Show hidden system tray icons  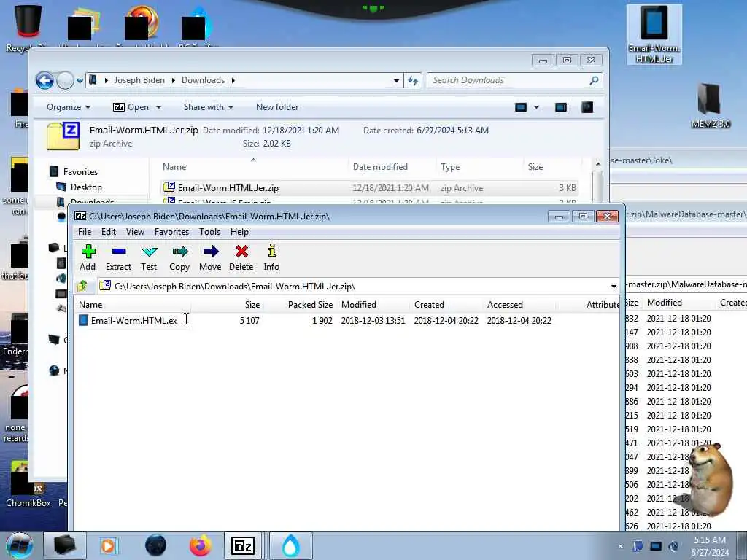[x=620, y=546]
